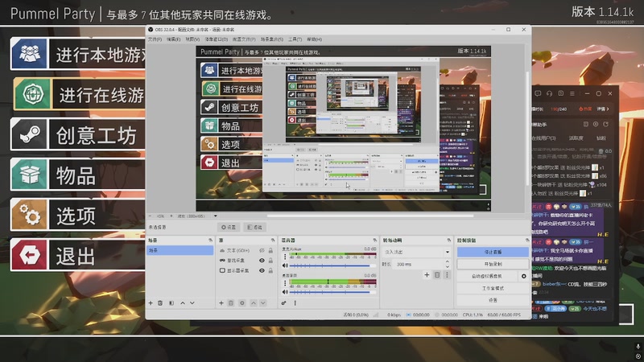Open advanced audio properties in mixer footer
644x362 pixels.
tap(283, 303)
